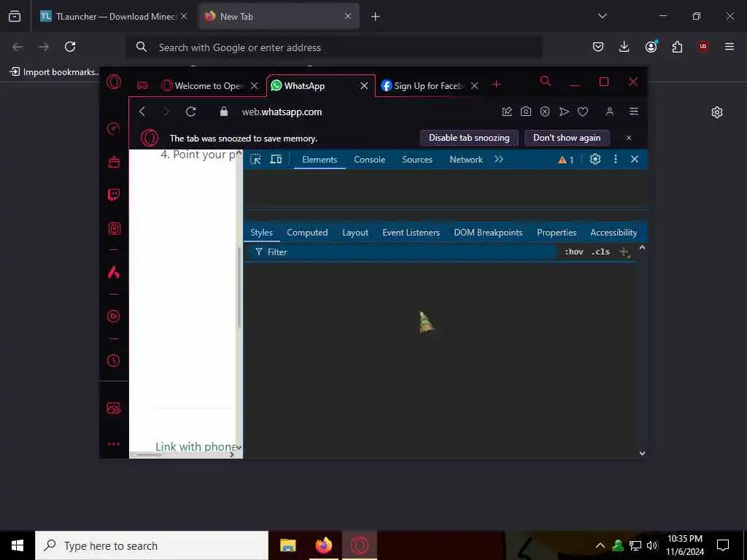Reload the WhatsApp page in Opera
The image size is (747, 560).
(x=191, y=112)
